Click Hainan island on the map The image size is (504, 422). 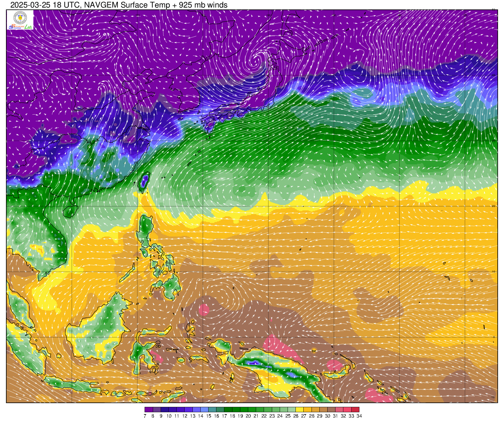point(70,211)
